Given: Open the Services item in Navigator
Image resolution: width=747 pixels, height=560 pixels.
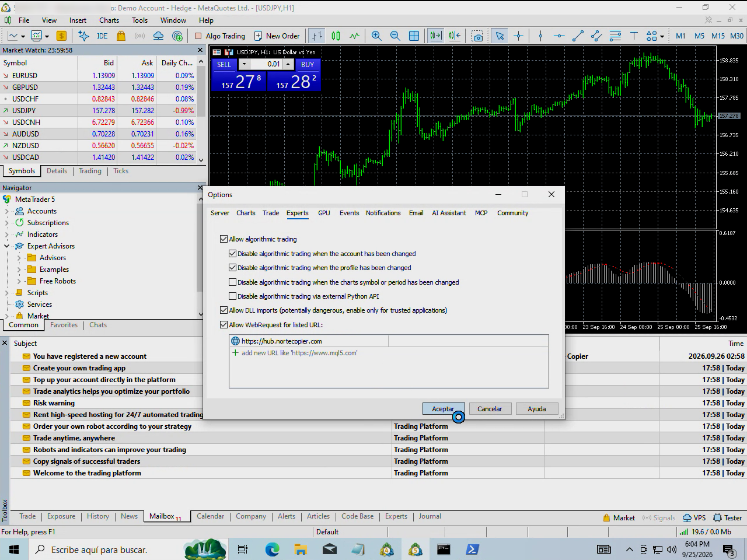Looking at the screenshot, I should [x=40, y=304].
